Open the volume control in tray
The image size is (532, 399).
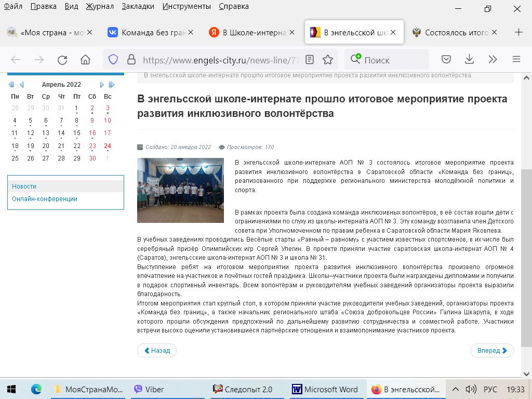tap(471, 389)
